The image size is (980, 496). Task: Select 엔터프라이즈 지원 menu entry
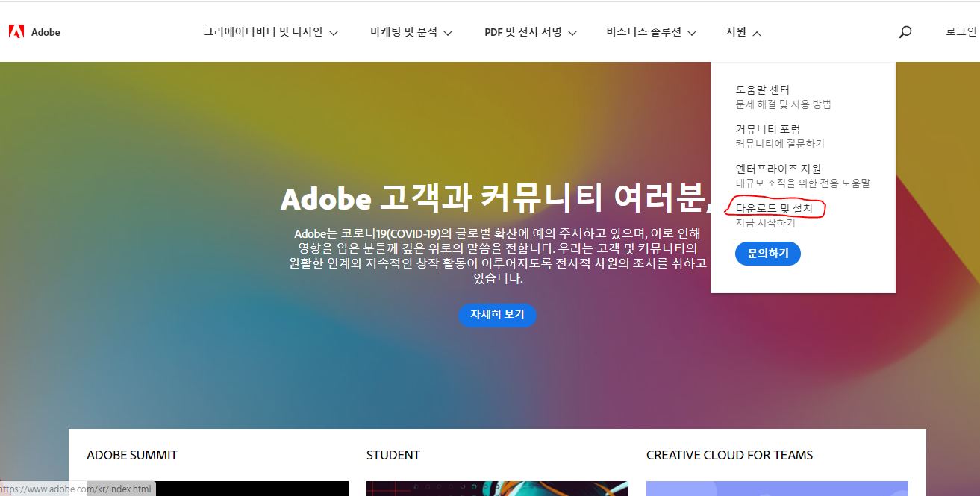click(778, 169)
